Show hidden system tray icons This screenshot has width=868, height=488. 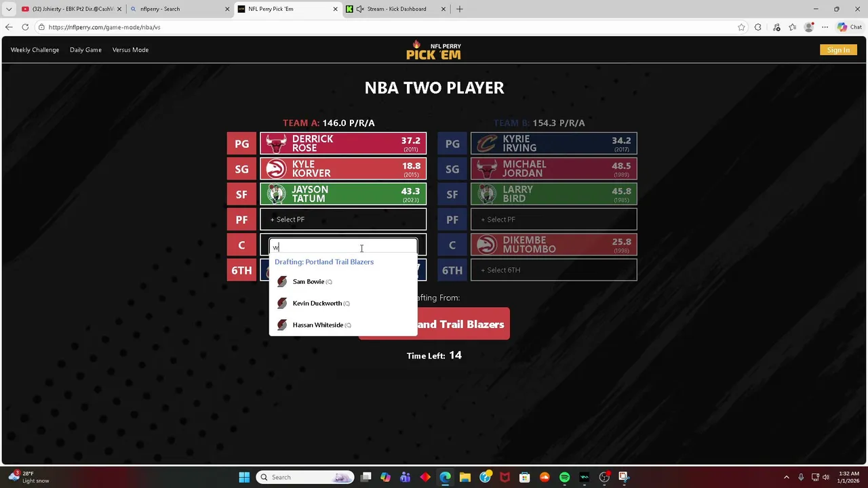pos(787,477)
